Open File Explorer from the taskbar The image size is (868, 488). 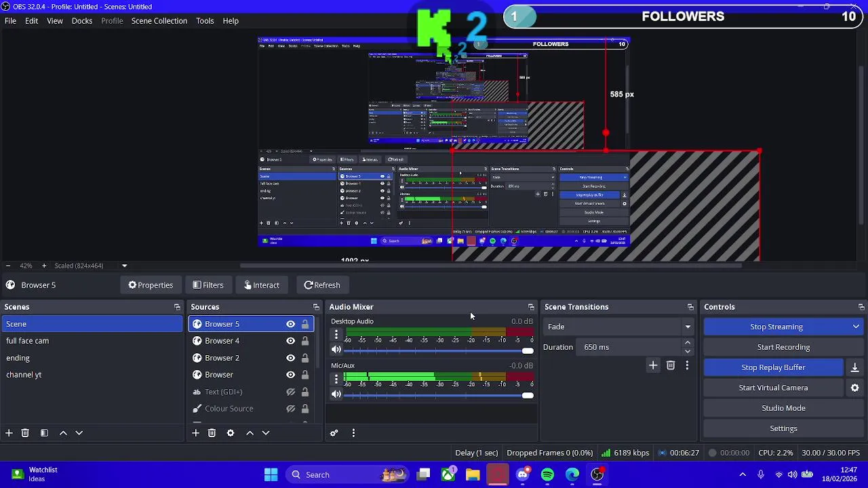pos(473,474)
